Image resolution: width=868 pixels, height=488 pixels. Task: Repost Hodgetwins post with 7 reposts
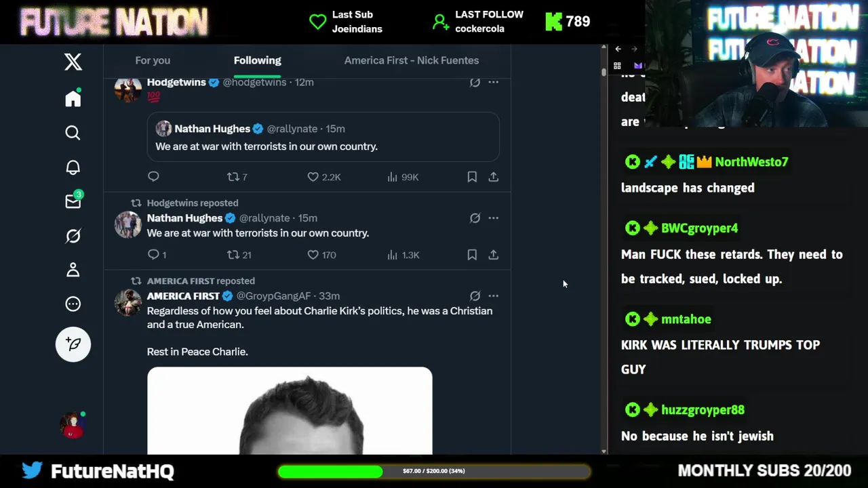click(237, 177)
